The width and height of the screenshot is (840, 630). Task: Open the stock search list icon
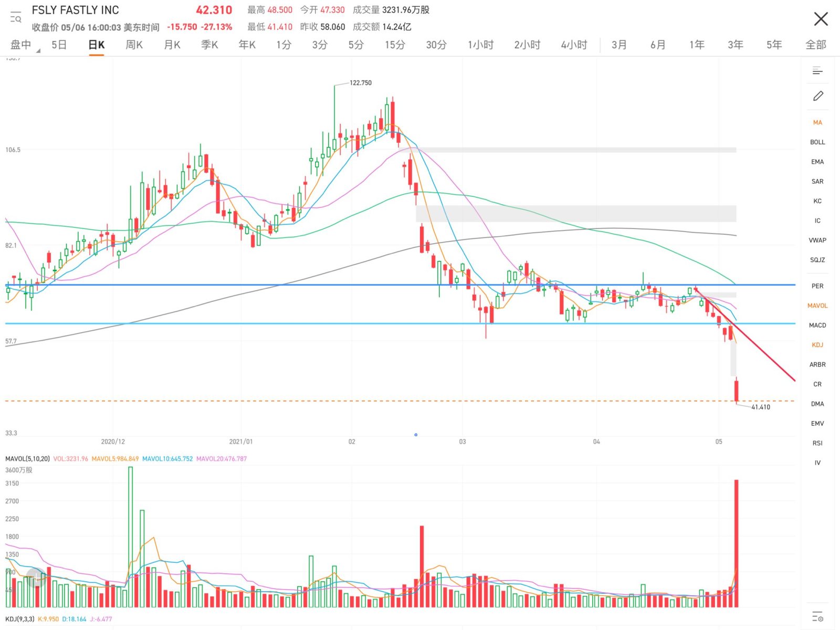[16, 17]
